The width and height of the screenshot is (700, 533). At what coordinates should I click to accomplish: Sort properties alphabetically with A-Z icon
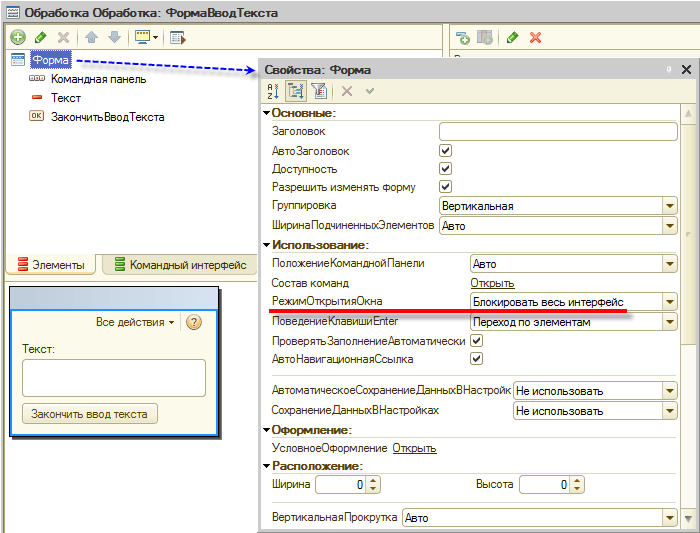273,91
